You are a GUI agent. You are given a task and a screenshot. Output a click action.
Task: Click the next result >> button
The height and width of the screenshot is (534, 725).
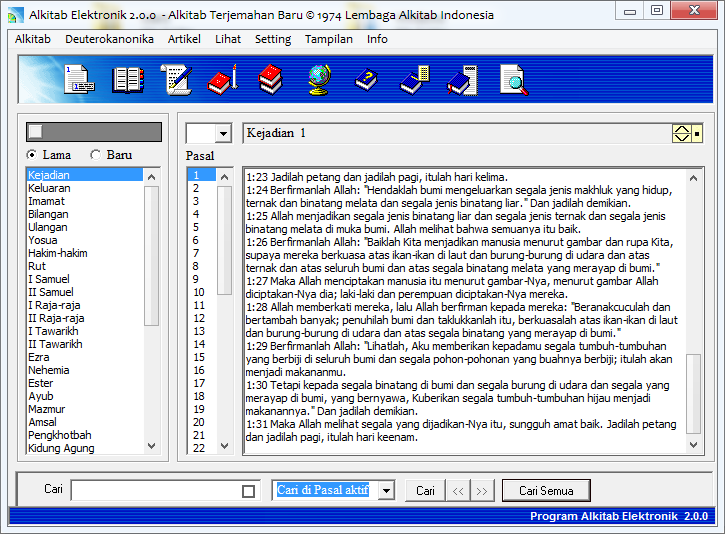482,491
